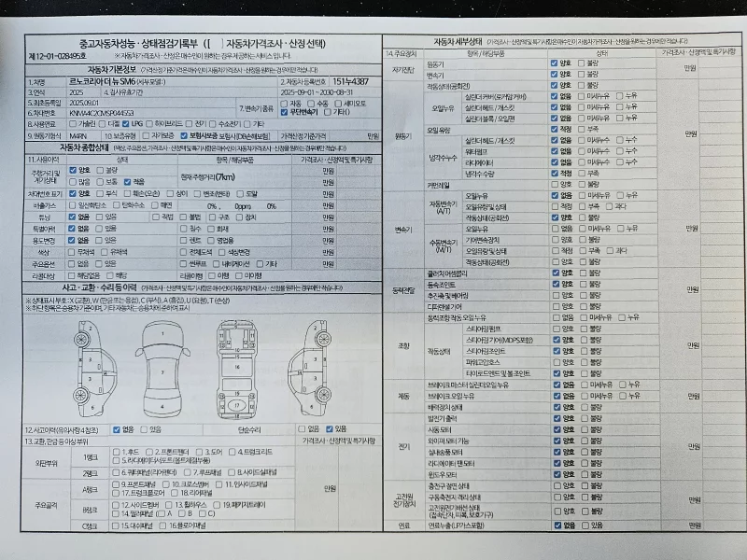Tick the 15.대쉬패널 frame checkbox
The height and width of the screenshot is (560, 747).
[116, 525]
